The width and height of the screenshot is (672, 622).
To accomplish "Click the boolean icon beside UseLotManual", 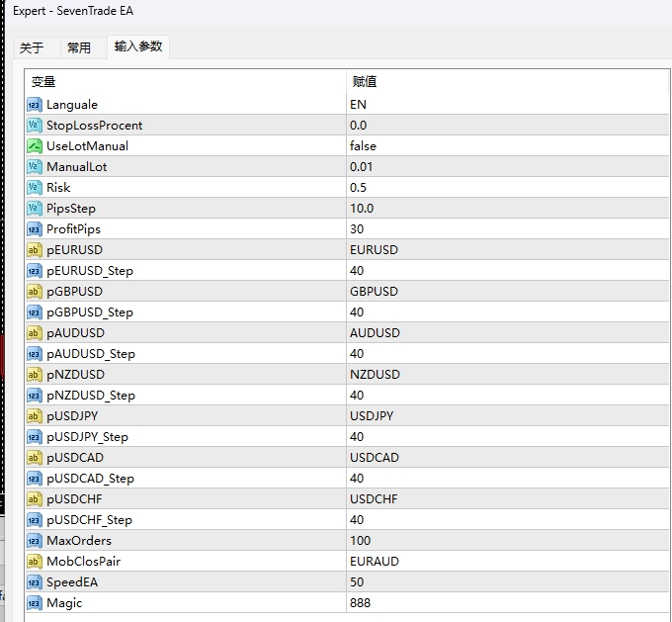I will click(x=35, y=145).
